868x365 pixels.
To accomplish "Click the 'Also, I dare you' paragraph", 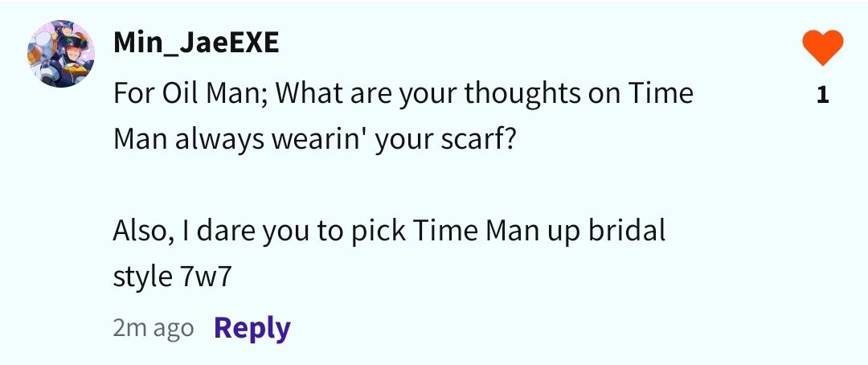I will tap(389, 253).
